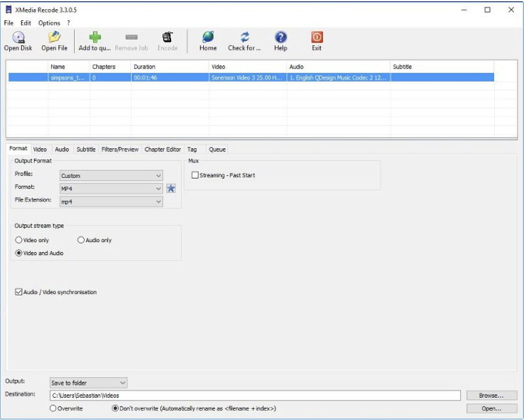Select Don't overwrite radio option
525x420 pixels.
115,408
